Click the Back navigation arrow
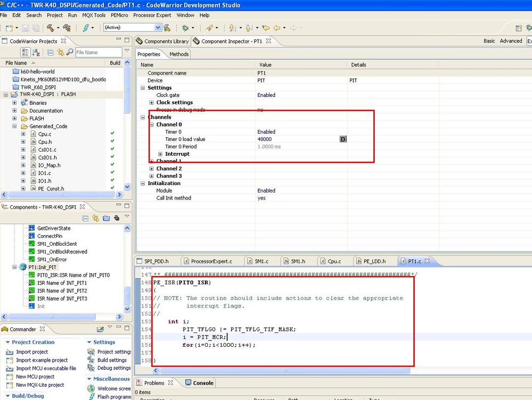 tap(277, 28)
